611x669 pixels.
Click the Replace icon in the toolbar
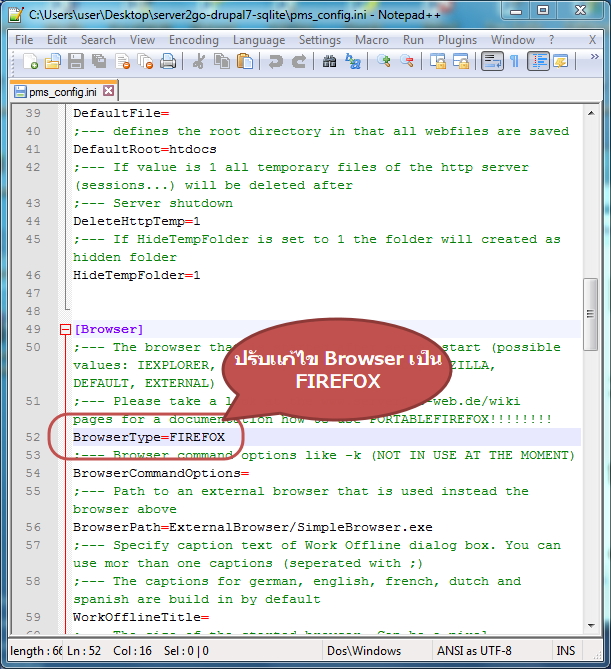[353, 61]
